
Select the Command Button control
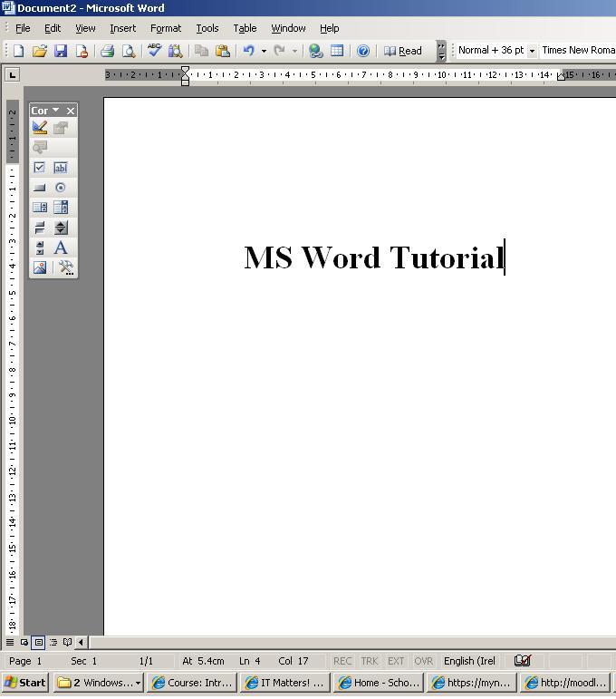[40, 188]
